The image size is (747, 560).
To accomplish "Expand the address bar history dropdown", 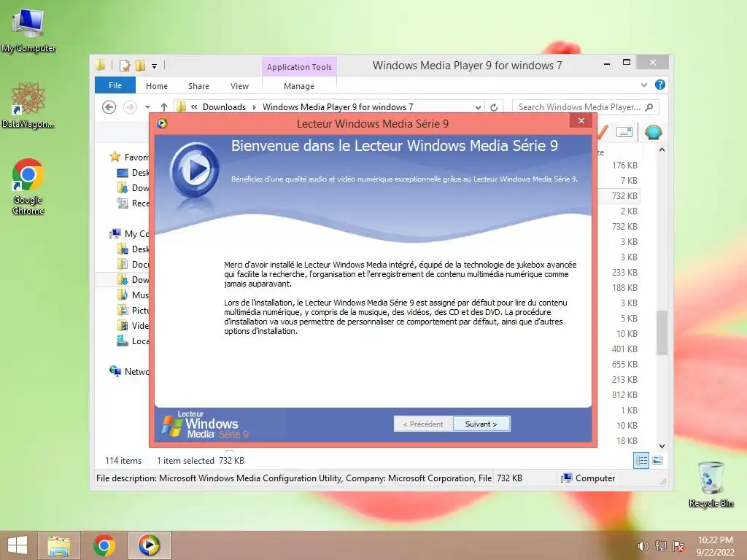I will pyautogui.click(x=478, y=108).
